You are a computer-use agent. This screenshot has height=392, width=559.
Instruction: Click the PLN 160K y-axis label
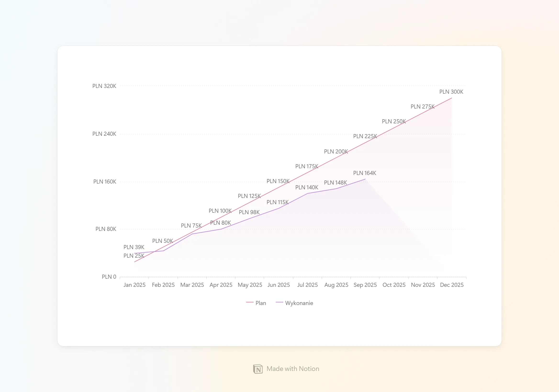click(105, 182)
